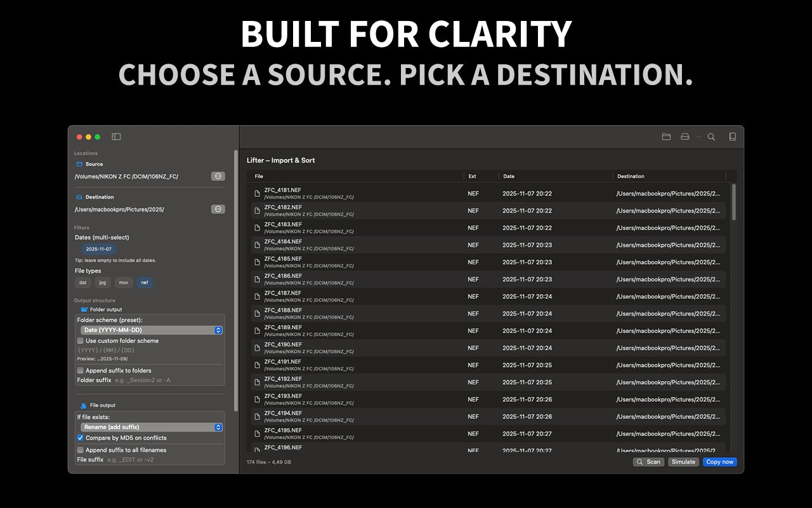This screenshot has height=508, width=812.
Task: Click the Source folder icon in Locations
Action: pos(78,164)
